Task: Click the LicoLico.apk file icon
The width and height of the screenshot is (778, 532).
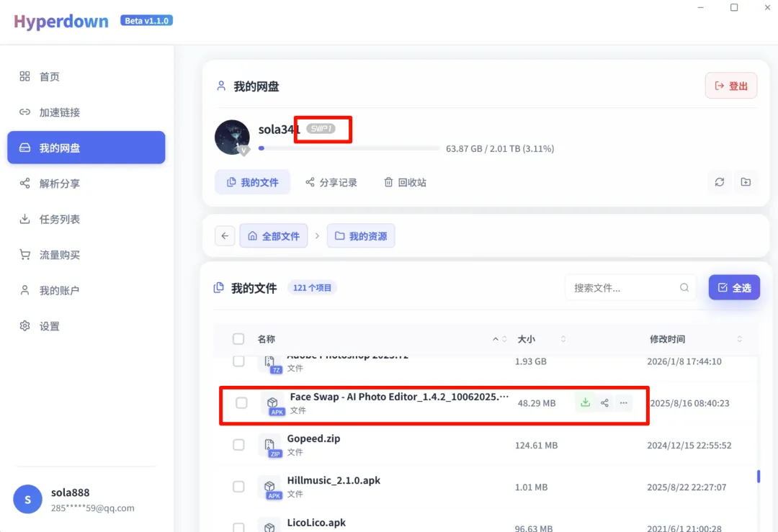Action: click(270, 526)
